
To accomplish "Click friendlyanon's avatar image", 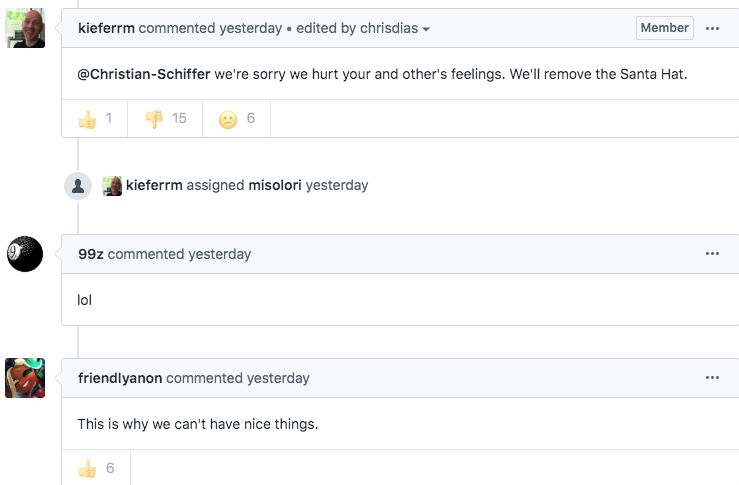I will pyautogui.click(x=25, y=378).
